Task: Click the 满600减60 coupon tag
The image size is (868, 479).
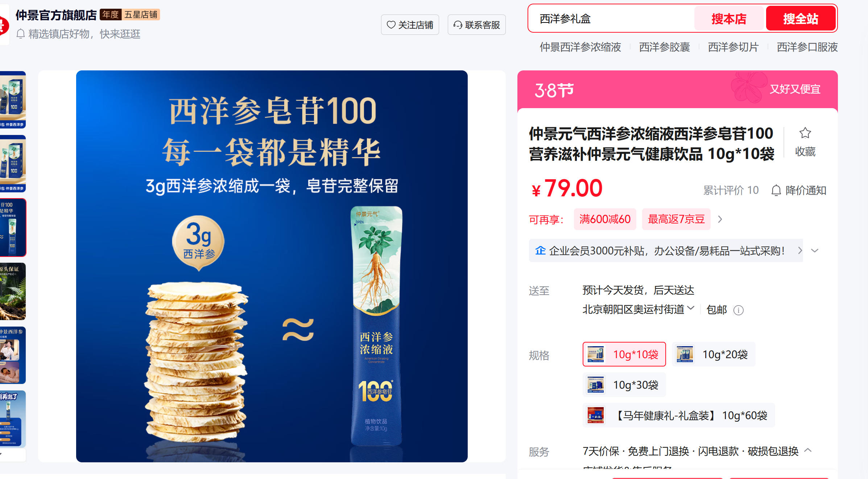Action: tap(605, 219)
